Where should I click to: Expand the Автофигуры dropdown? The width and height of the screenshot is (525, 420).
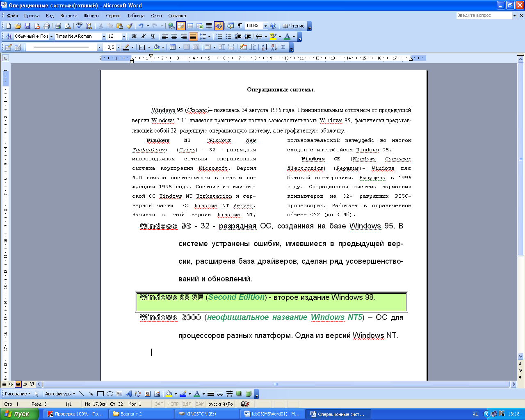coord(60,394)
